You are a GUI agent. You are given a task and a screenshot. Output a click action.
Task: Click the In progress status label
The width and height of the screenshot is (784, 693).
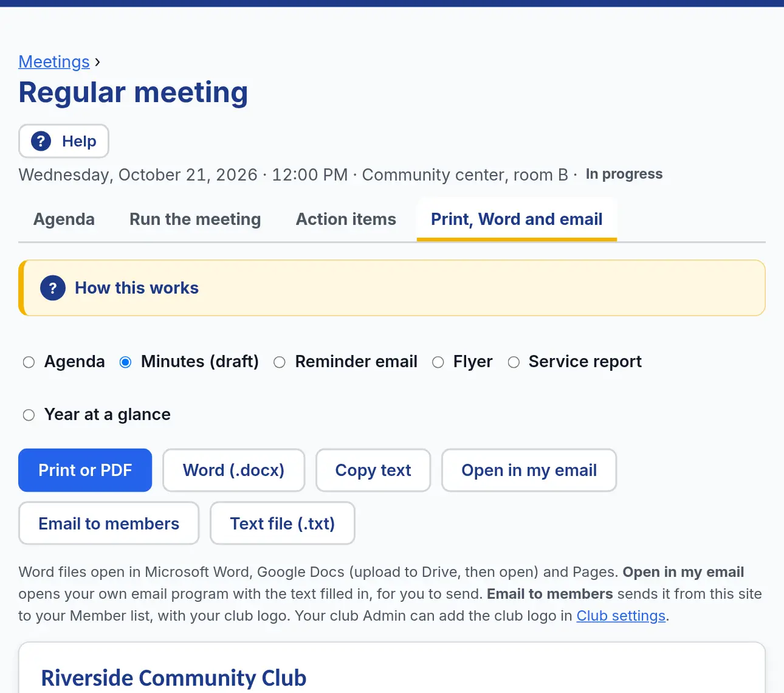(624, 174)
